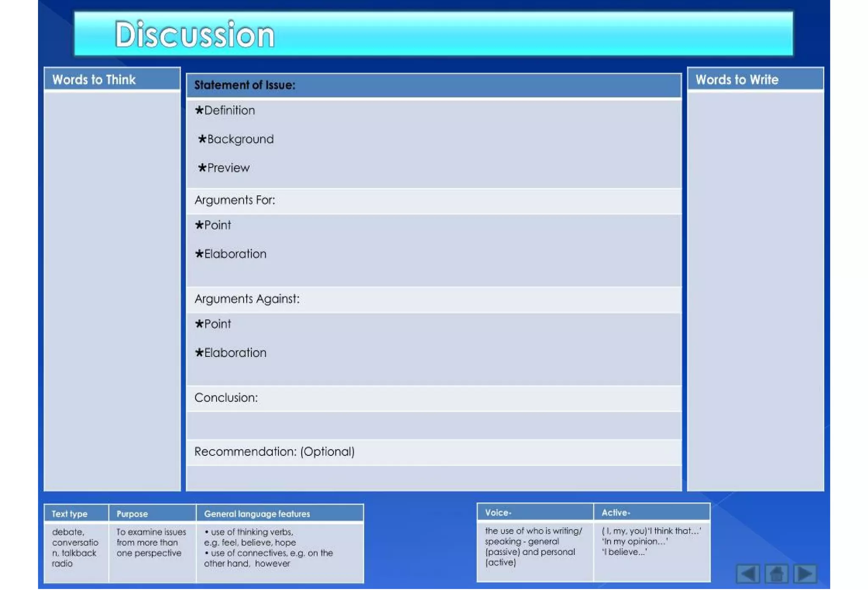
Task: Click the next slide arrow button
Action: 805,574
